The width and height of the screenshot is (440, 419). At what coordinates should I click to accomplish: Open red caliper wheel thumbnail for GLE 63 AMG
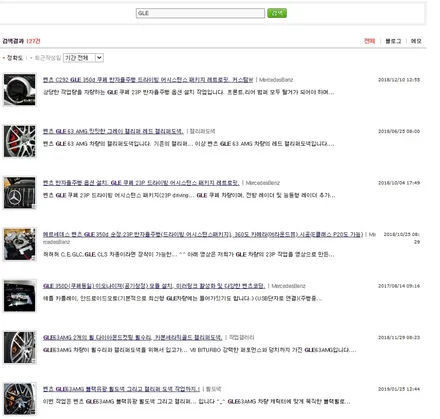coord(20,141)
